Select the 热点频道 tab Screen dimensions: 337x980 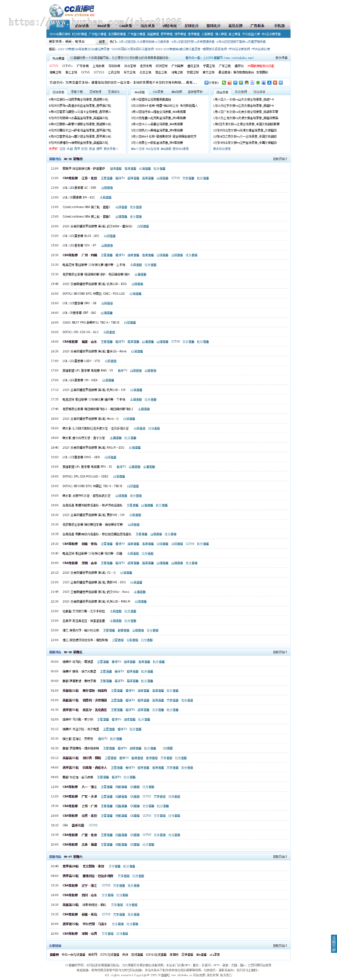pyautogui.click(x=58, y=58)
